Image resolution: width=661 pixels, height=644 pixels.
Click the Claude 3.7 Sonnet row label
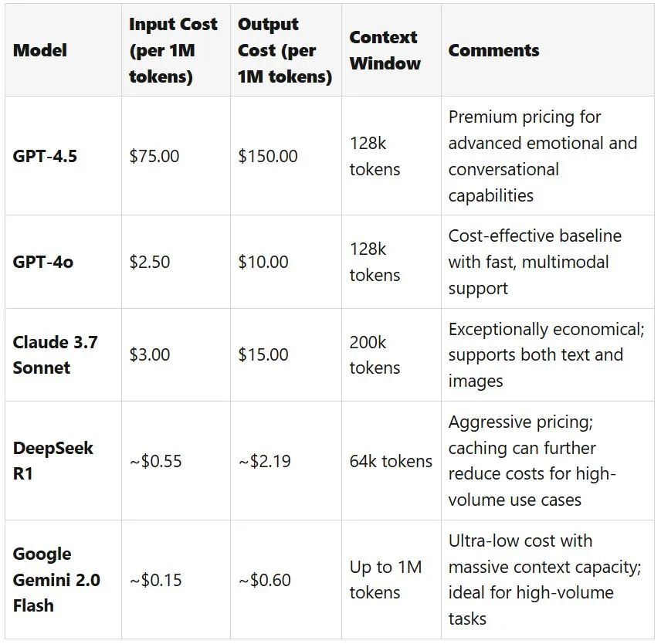[56, 355]
